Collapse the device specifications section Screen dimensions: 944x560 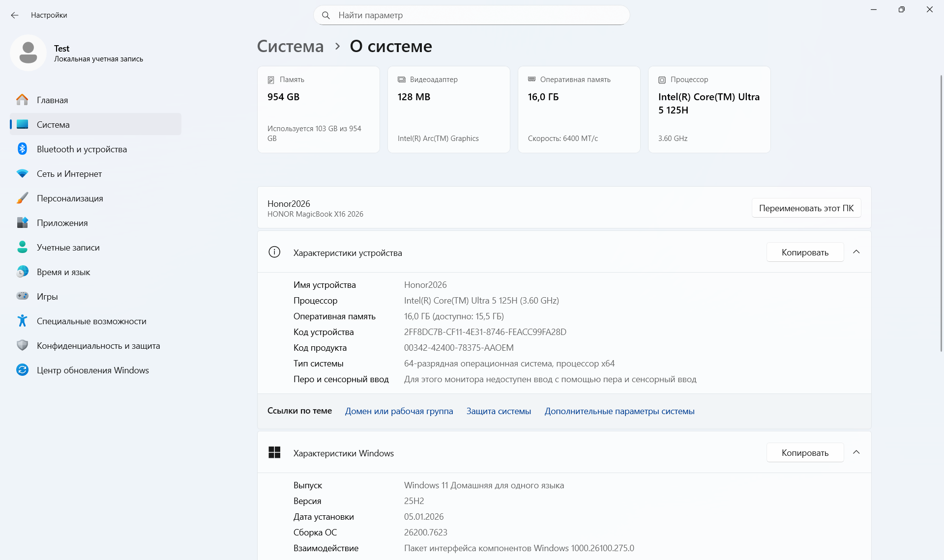[856, 252]
